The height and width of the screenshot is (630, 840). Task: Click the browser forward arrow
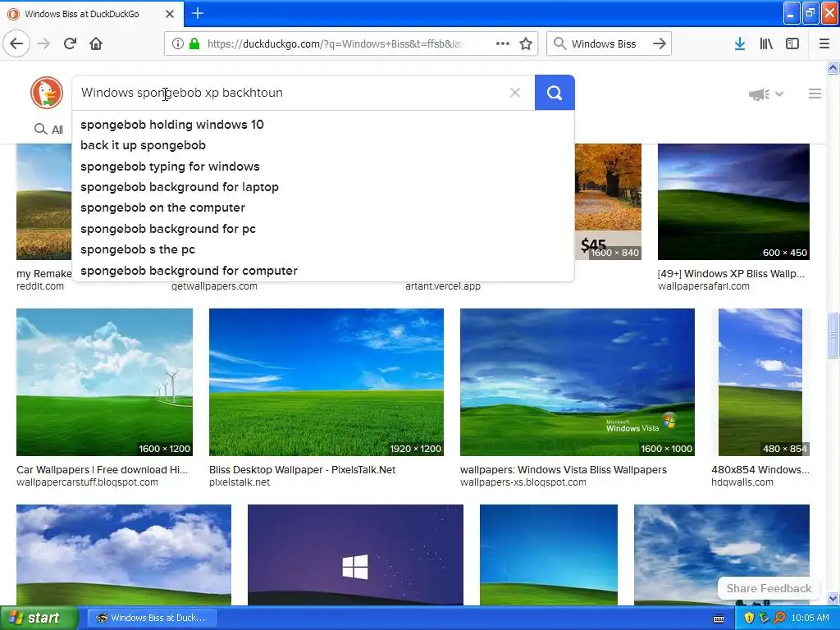click(43, 43)
